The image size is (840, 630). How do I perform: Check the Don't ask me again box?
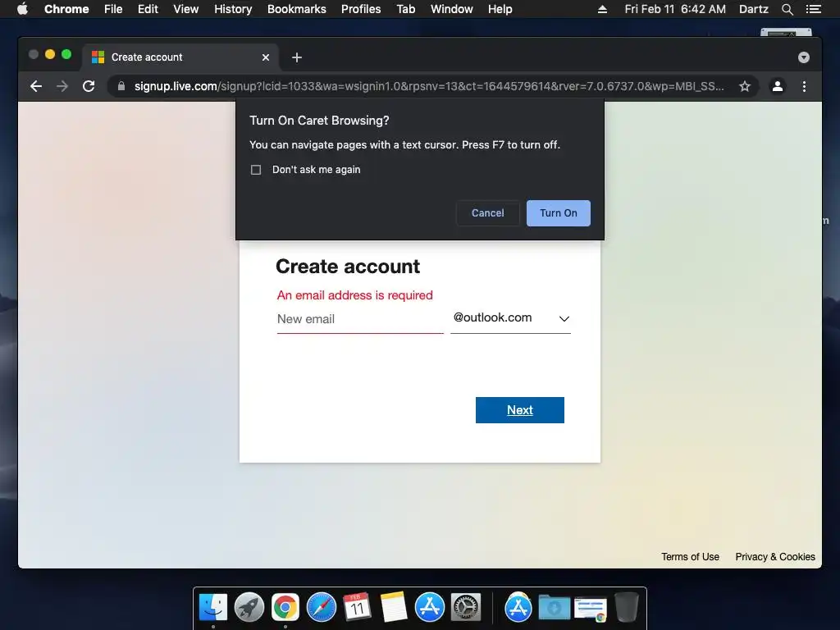coord(256,170)
